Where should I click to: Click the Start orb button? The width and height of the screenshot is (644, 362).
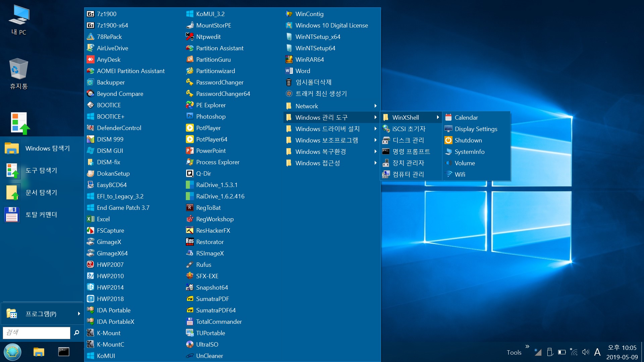tap(13, 352)
